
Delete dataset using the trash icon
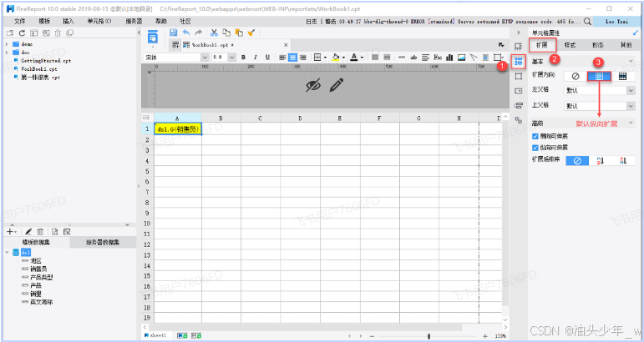[40, 232]
